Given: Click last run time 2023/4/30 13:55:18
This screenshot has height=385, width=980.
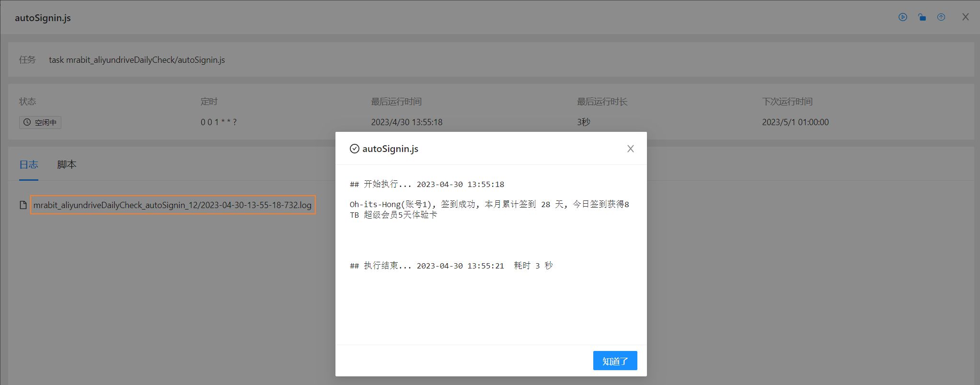Looking at the screenshot, I should [x=407, y=122].
